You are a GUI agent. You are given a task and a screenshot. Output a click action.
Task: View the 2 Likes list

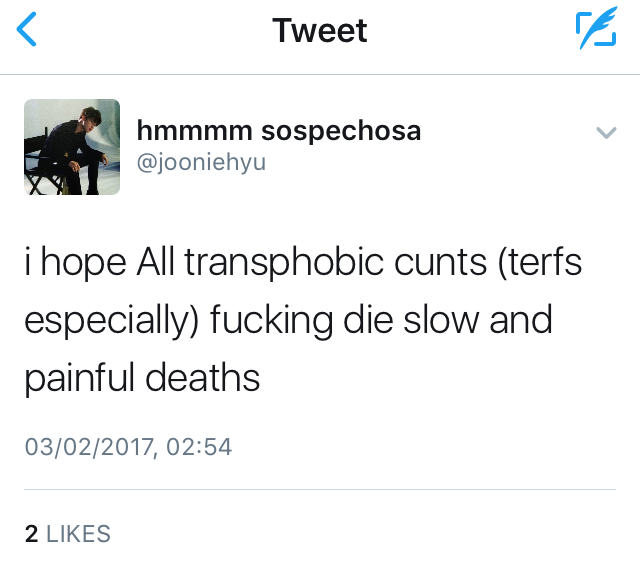(67, 534)
